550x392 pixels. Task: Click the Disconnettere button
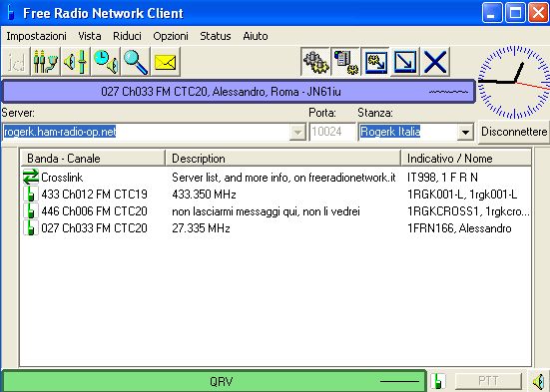[x=514, y=132]
